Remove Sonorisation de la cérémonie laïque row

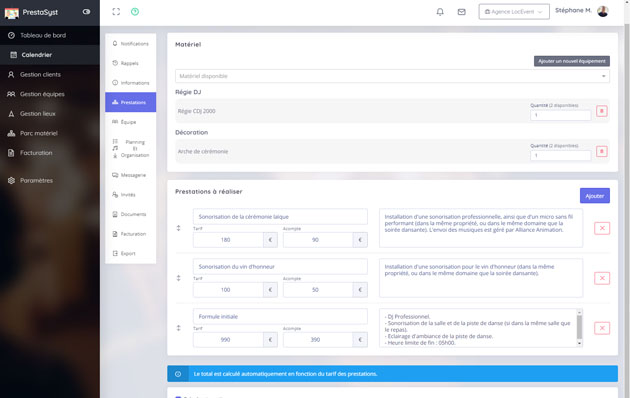602,228
